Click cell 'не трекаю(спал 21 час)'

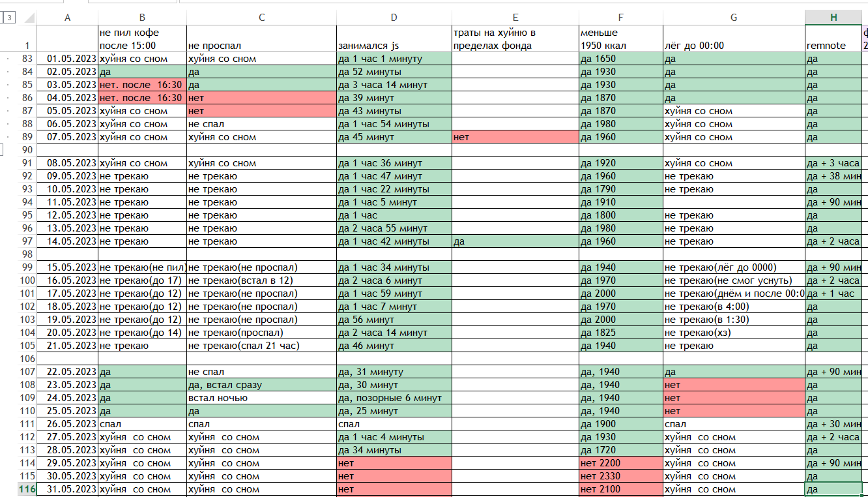[x=261, y=346]
